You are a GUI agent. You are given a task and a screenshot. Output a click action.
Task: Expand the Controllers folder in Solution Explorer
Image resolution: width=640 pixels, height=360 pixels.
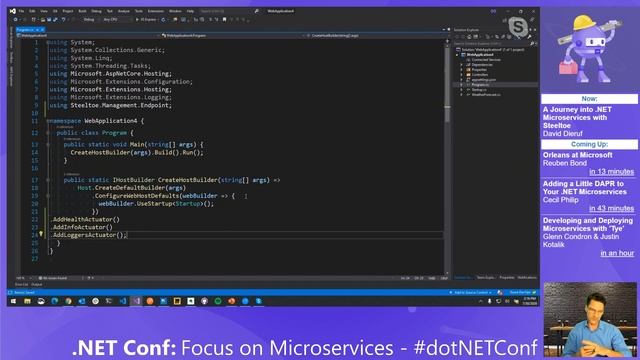[462, 75]
